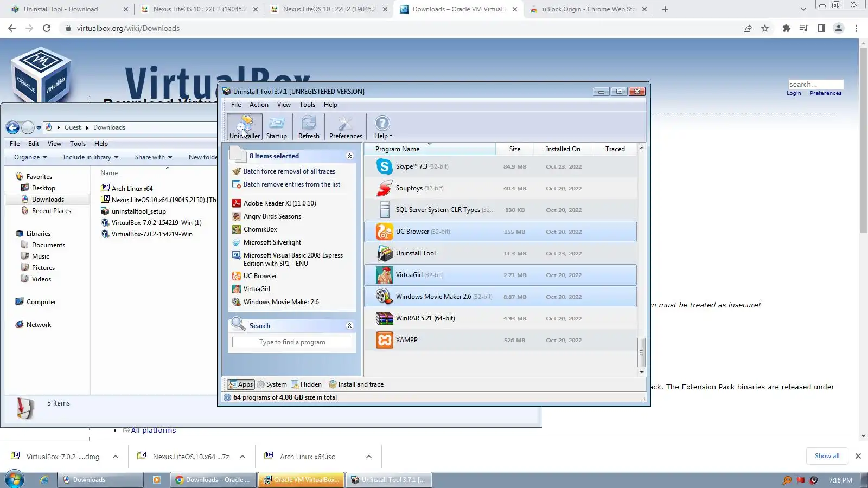The image size is (868, 488).
Task: Bookmark this page with the star icon
Action: 765,28
